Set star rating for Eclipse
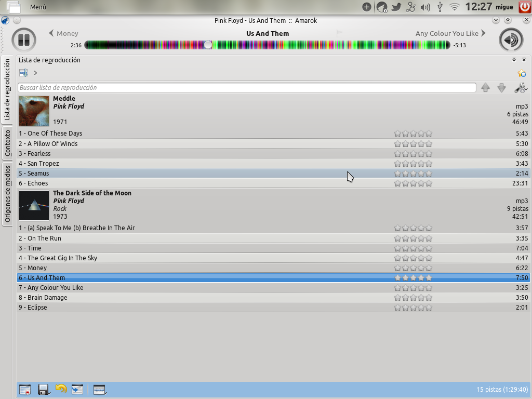This screenshot has height=399, width=532. pyautogui.click(x=413, y=308)
